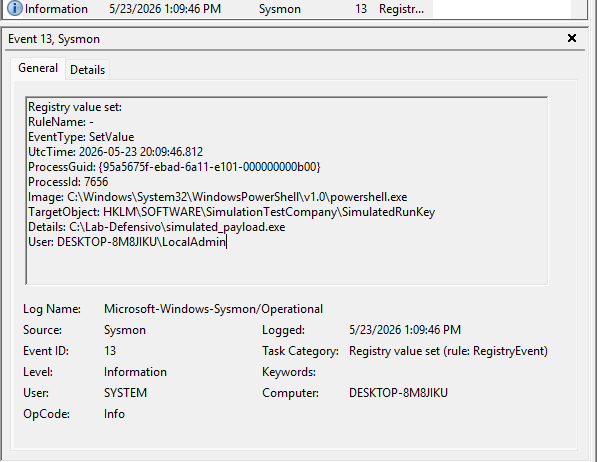Click the OpCode value Info
This screenshot has height=462, width=597.
coord(114,414)
